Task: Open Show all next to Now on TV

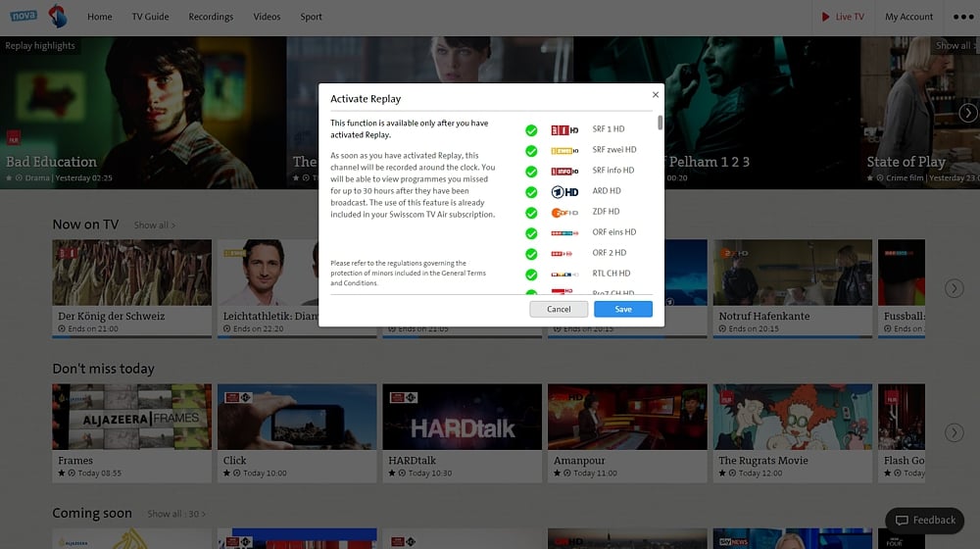Action: pos(155,225)
